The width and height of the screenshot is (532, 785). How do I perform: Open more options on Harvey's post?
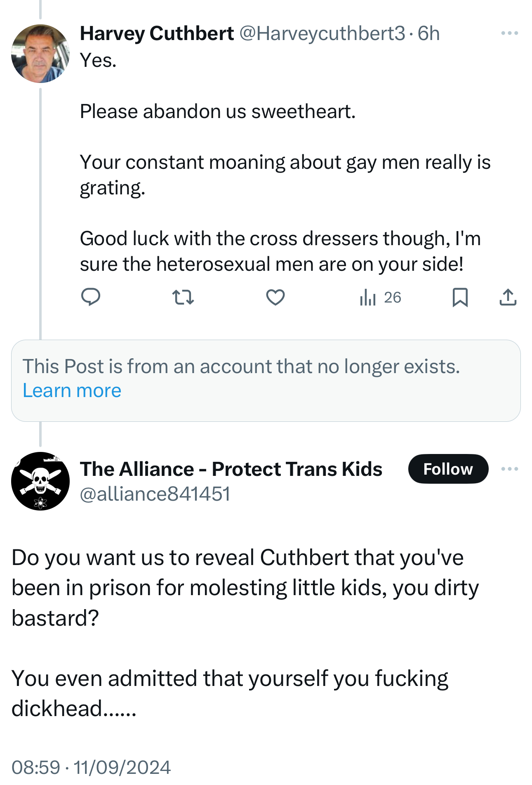pos(509,33)
